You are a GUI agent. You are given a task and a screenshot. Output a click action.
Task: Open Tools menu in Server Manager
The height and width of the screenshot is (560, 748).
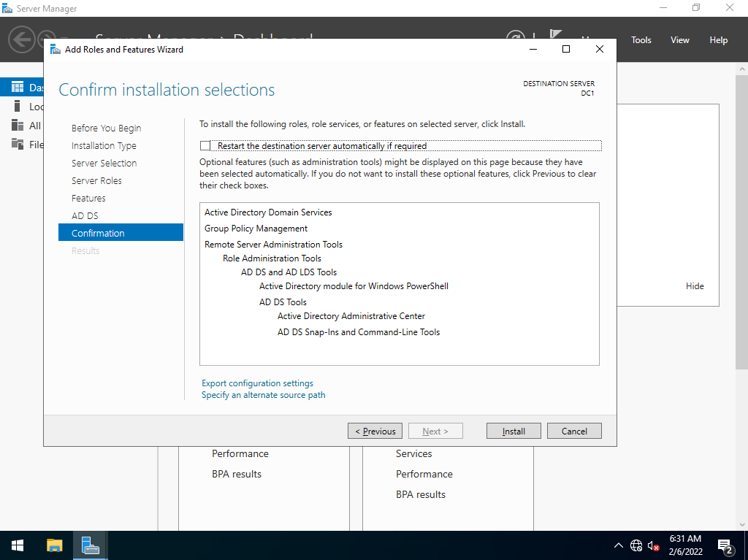(x=641, y=40)
